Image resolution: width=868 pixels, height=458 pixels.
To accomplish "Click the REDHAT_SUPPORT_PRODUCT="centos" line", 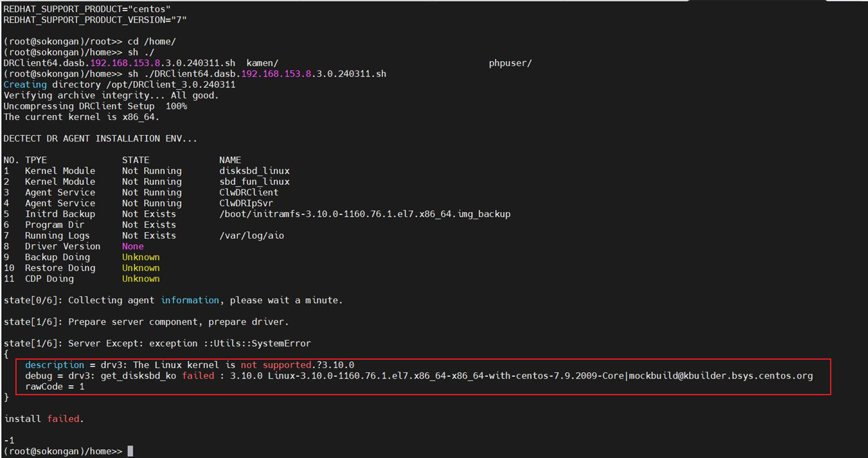I will (x=87, y=9).
